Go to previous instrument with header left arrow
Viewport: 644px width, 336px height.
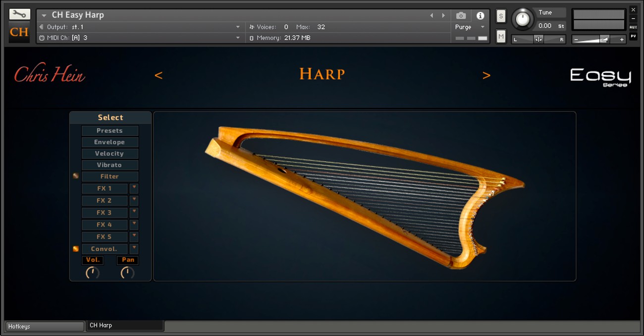point(431,15)
